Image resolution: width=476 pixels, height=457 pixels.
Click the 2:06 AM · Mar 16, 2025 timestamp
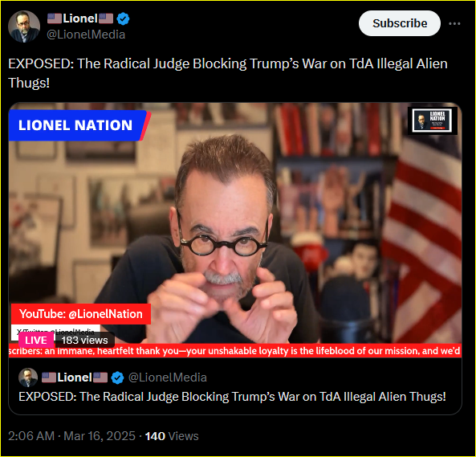(x=71, y=436)
